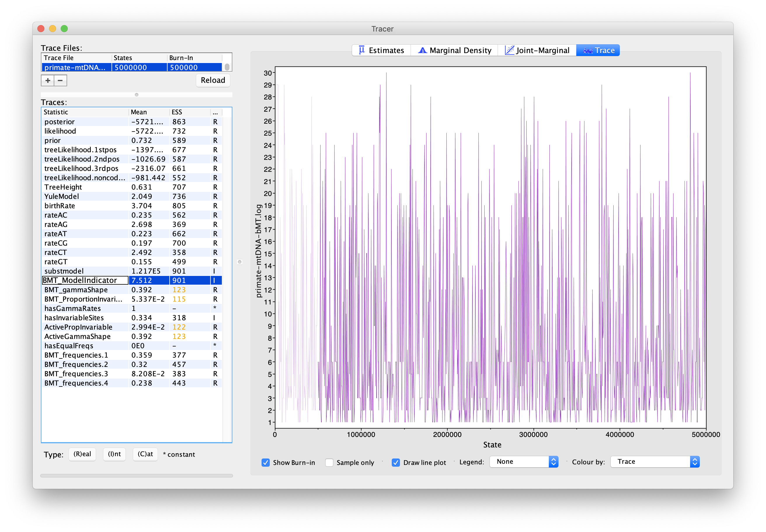This screenshot has height=532, width=766.
Task: Click the Estimates tab mu icon
Action: 362,50
